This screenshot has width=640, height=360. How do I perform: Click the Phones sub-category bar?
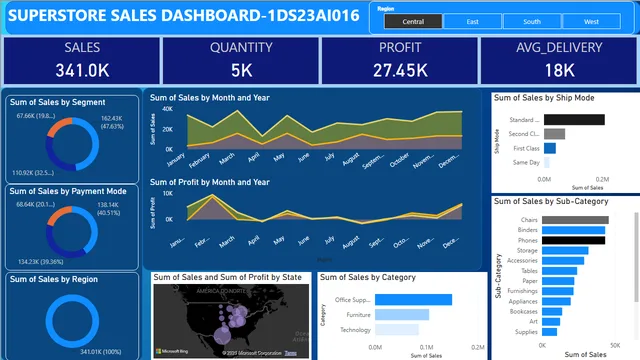pyautogui.click(x=573, y=240)
